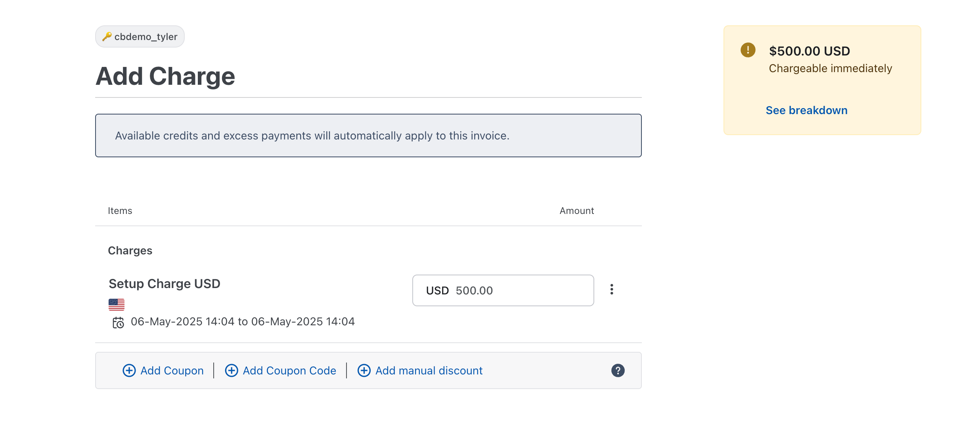Click the USD 500.00 amount field

coord(503,290)
